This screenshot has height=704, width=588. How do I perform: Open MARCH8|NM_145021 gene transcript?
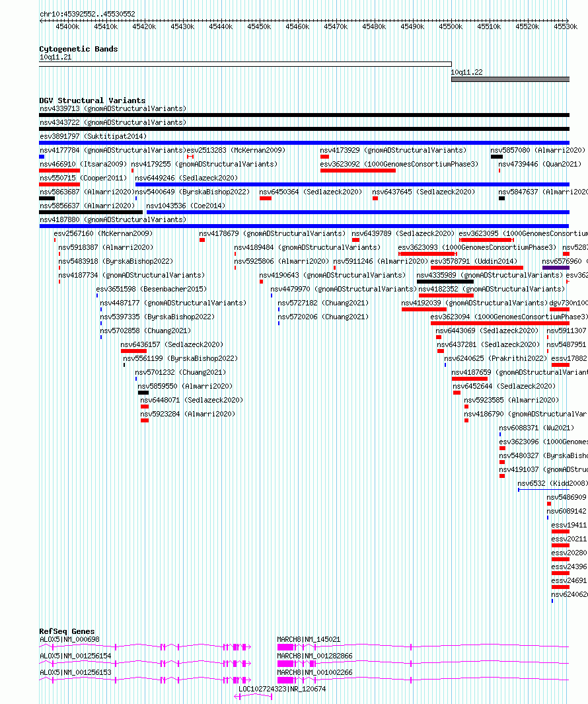(309, 640)
